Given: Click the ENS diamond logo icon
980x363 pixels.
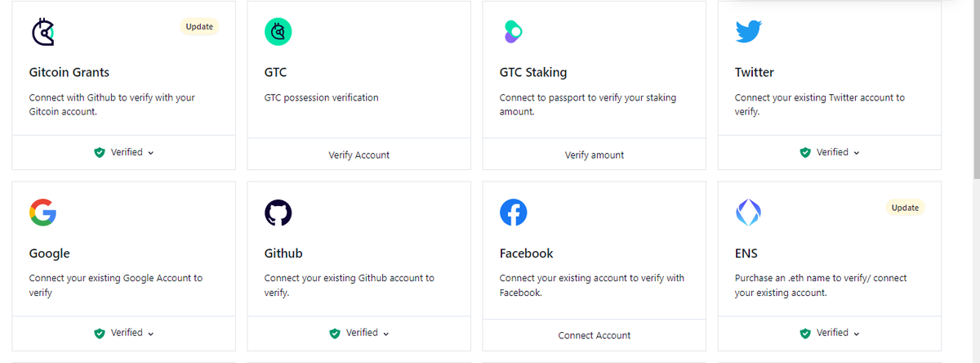Looking at the screenshot, I should click(x=748, y=213).
